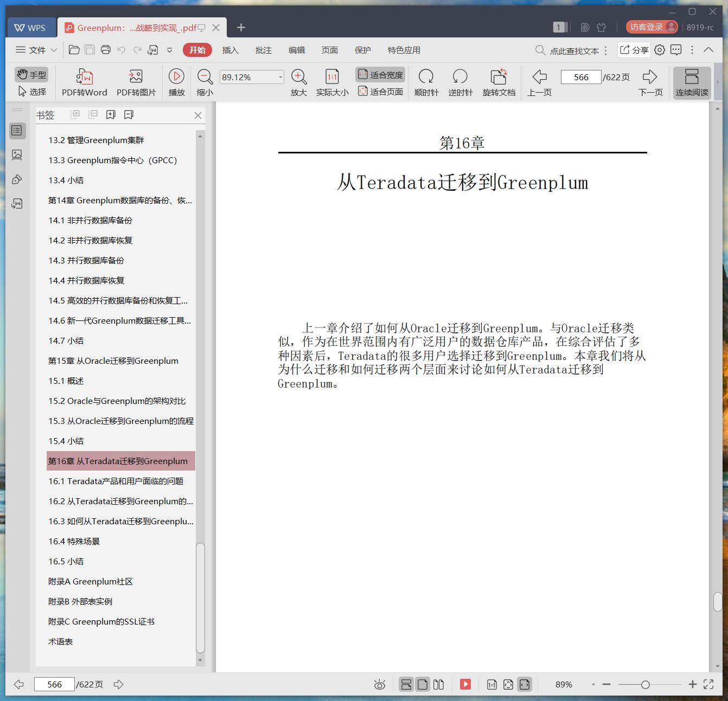Enter fullscreen with status bar expand icon
Viewport: 728px width, 701px height.
click(x=708, y=684)
